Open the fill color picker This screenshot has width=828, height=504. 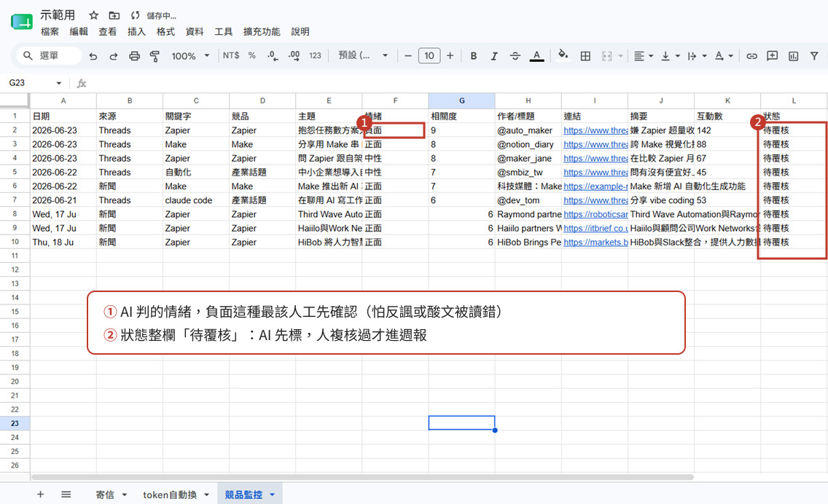(563, 55)
